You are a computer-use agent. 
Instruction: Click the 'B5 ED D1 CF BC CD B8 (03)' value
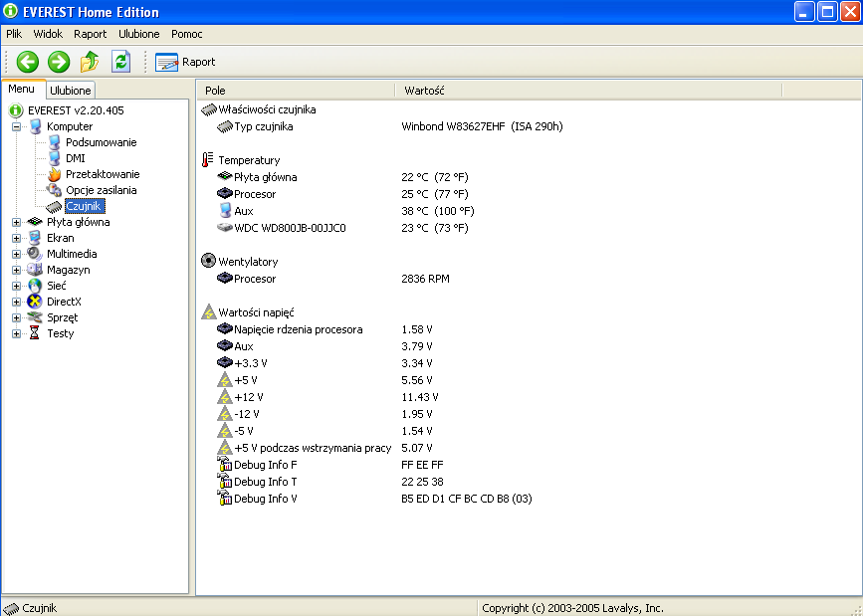tap(467, 499)
